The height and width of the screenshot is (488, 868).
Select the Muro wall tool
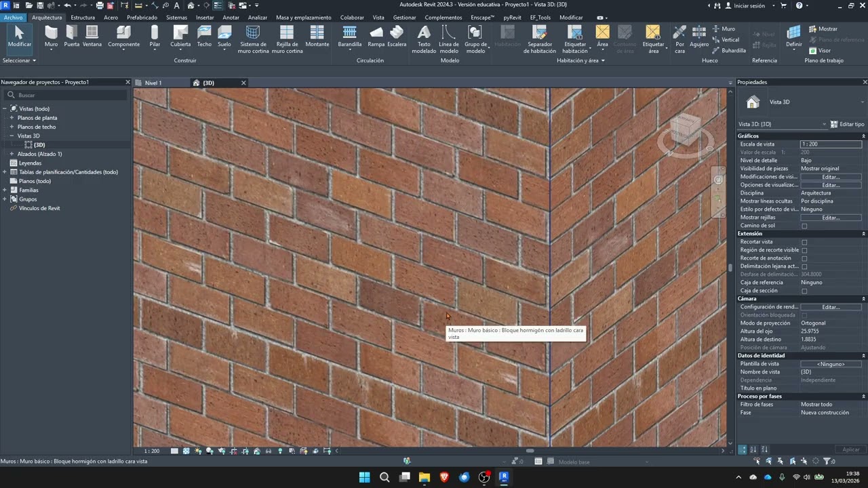(x=51, y=37)
